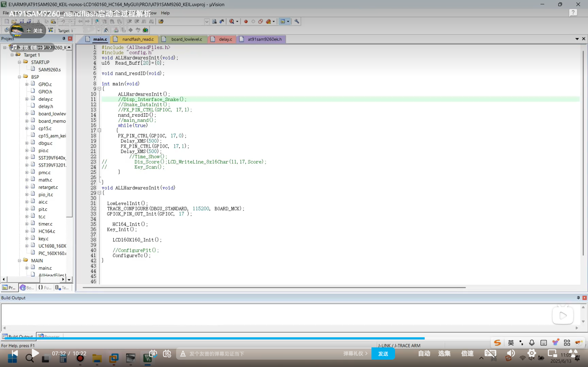The height and width of the screenshot is (367, 588).
Task: Switch to the at91sam9260ek.h tab
Action: click(261, 39)
